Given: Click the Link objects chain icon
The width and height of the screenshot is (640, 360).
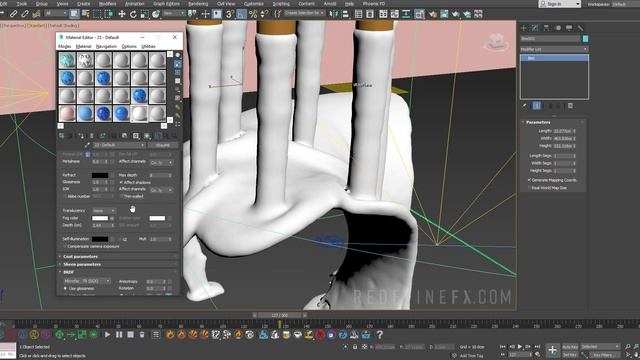Looking at the screenshot, I should pyautogui.click(x=13, y=14).
